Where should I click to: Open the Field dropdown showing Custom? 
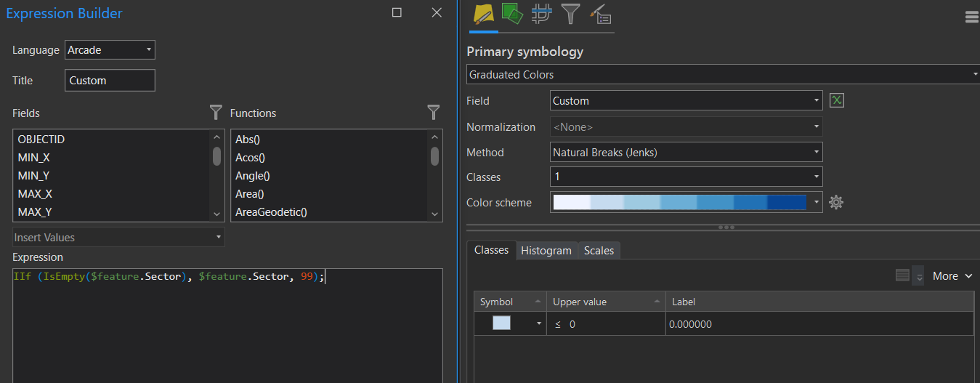pos(687,100)
